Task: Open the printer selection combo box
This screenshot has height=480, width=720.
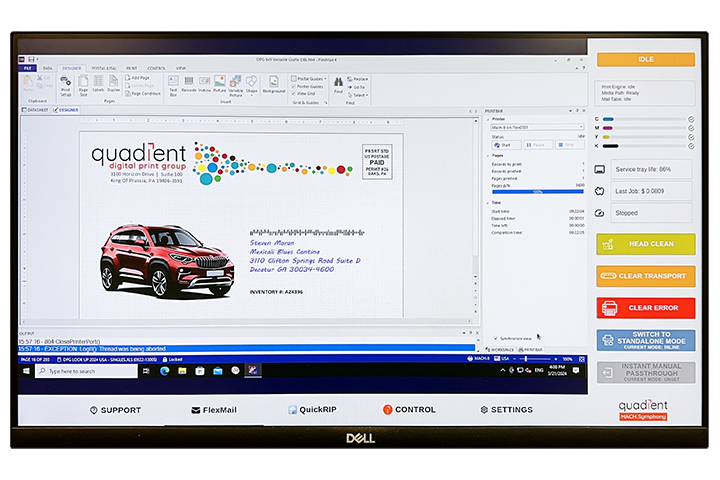Action: point(537,127)
